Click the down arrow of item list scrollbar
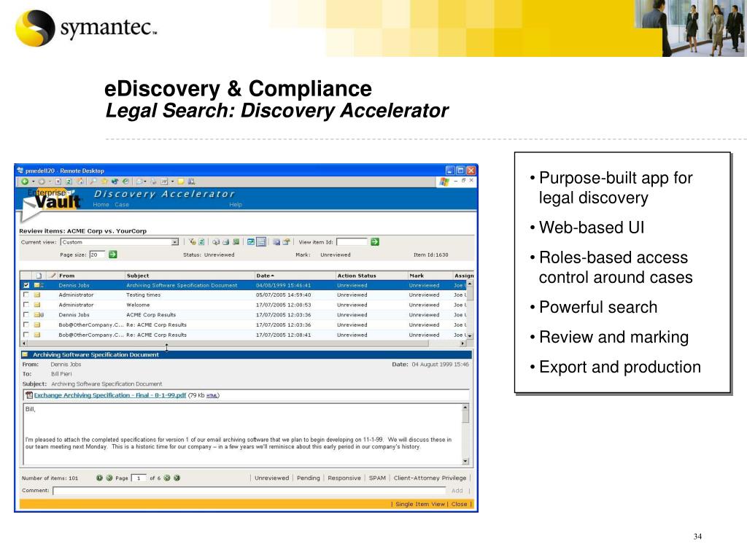Screen dimensions: 747x560 pyautogui.click(x=470, y=335)
